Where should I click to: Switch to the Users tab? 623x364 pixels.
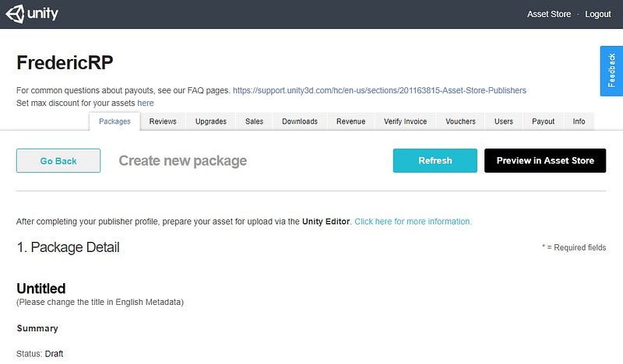[503, 121]
